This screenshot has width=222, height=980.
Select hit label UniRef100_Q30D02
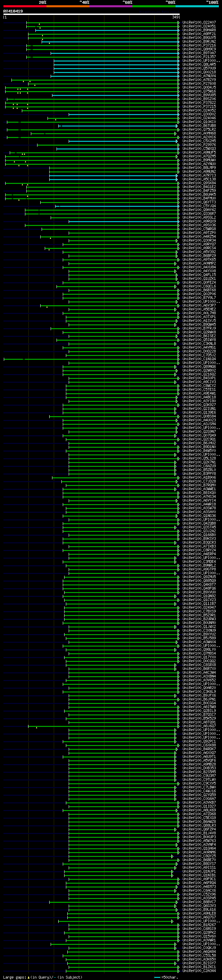tap(199, 114)
